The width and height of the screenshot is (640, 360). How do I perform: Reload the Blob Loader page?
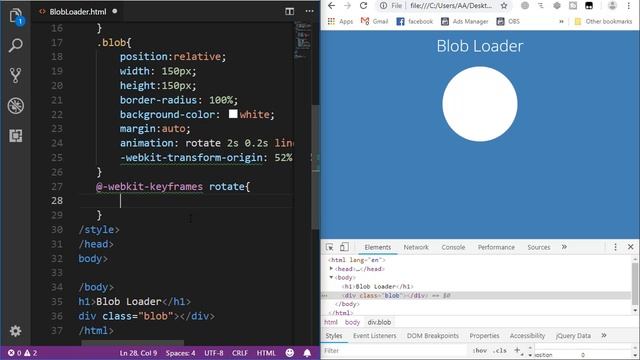click(x=363, y=6)
